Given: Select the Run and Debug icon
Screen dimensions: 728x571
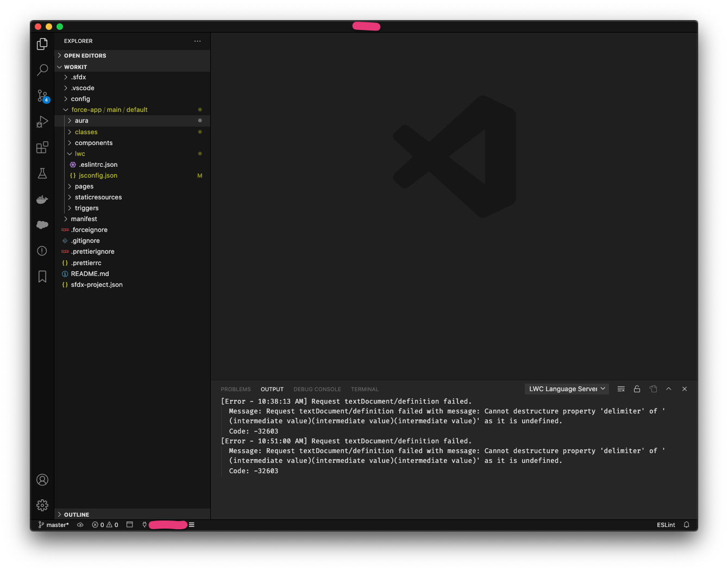Looking at the screenshot, I should tap(42, 122).
